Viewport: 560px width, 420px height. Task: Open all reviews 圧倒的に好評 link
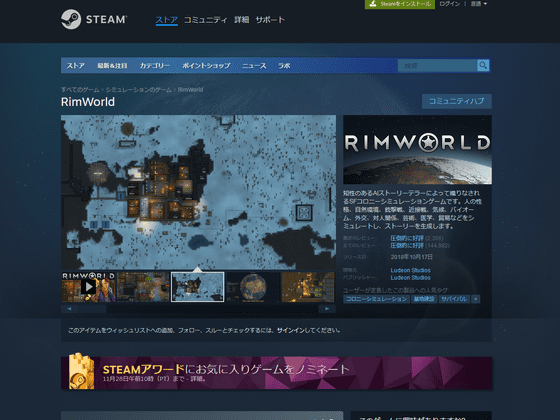pyautogui.click(x=407, y=245)
